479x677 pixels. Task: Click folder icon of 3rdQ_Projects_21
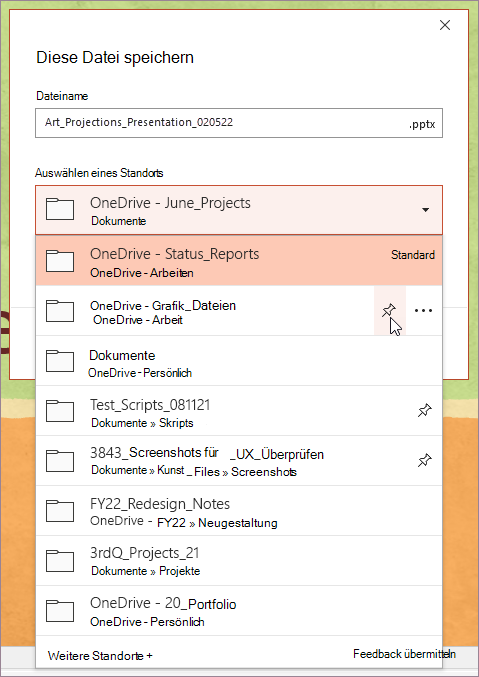(60, 560)
